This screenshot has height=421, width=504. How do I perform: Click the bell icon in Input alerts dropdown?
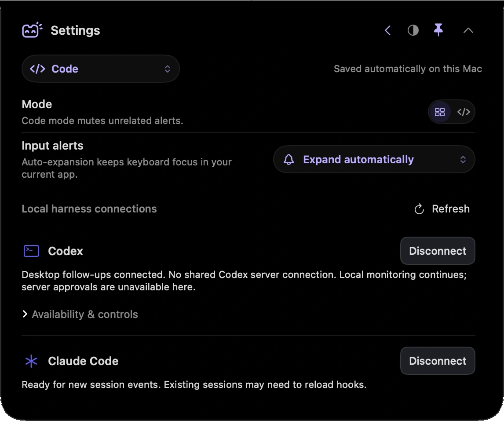[x=289, y=160]
